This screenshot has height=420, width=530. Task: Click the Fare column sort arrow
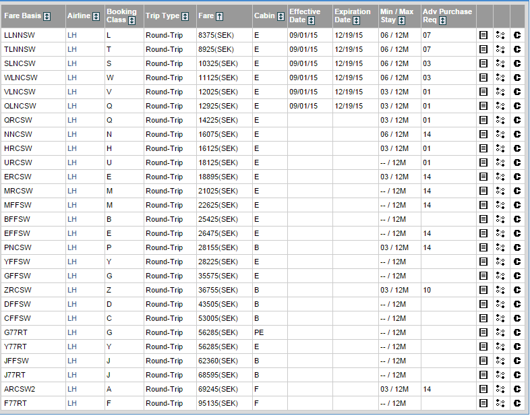220,16
